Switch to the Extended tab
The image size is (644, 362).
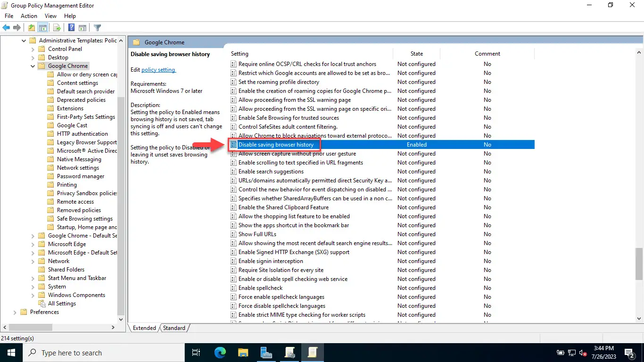point(144,328)
